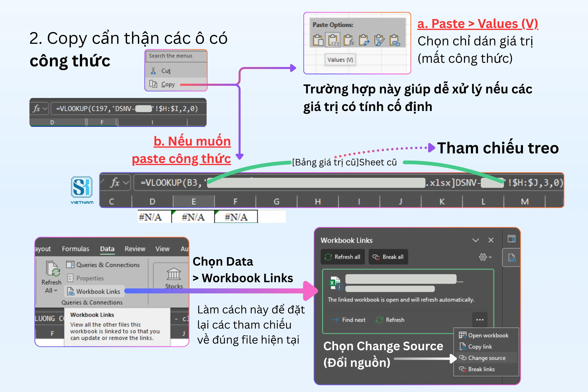The image size is (588, 392).
Task: Click the last #N/A cell
Action: tap(236, 216)
